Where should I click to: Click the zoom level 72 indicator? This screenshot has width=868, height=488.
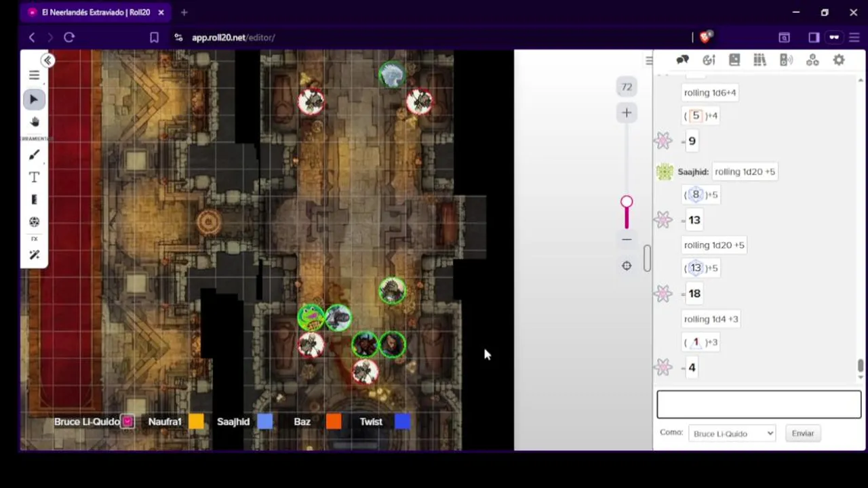pos(627,87)
